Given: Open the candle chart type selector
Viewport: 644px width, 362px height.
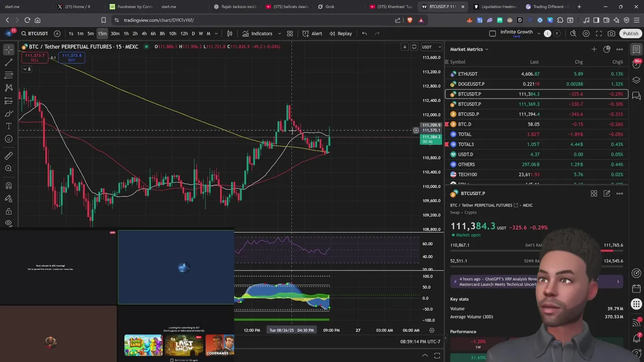Looking at the screenshot, I should [229, 34].
